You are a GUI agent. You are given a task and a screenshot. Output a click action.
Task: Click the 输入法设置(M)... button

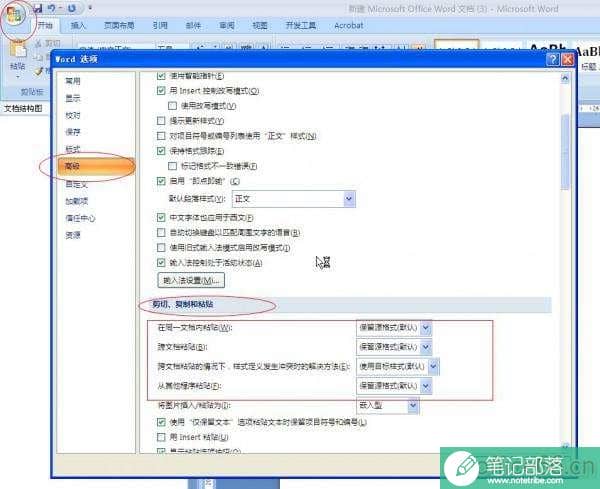pos(191,280)
